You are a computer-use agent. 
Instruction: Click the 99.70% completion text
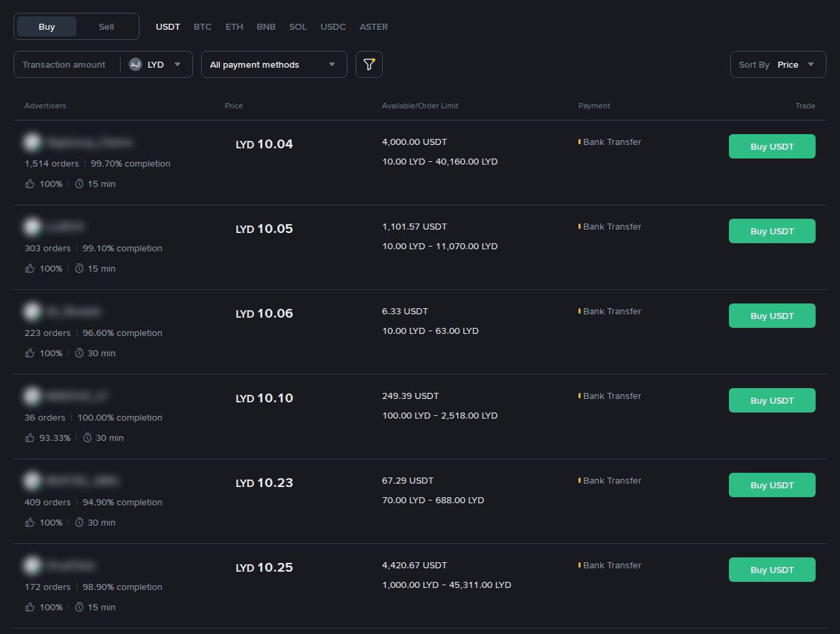coord(131,163)
